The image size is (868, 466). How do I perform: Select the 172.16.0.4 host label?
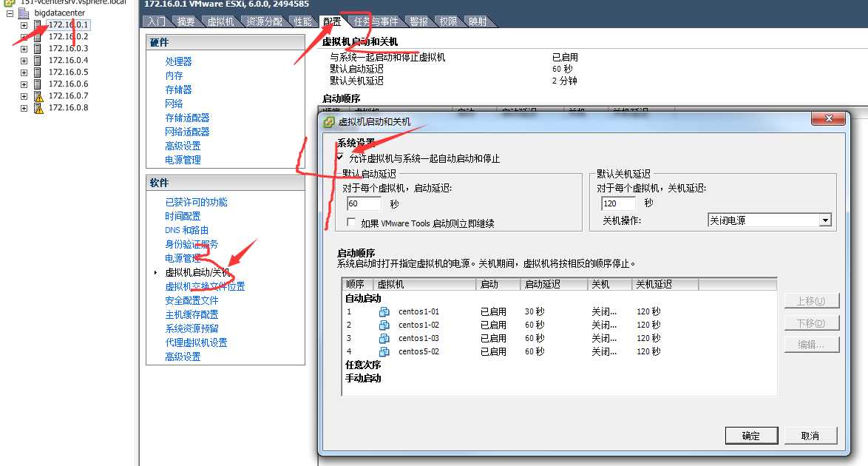[68, 61]
